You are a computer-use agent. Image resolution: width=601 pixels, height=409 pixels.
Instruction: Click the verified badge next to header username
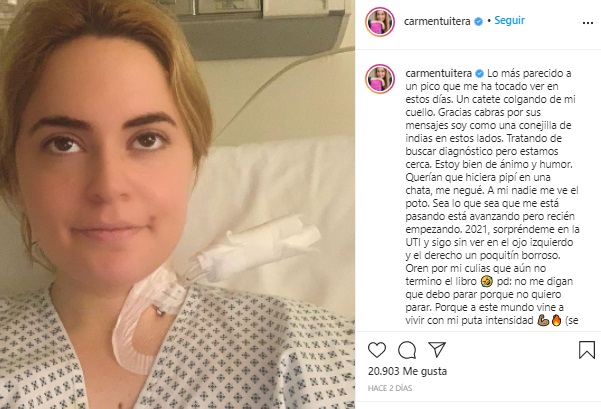pos(478,21)
